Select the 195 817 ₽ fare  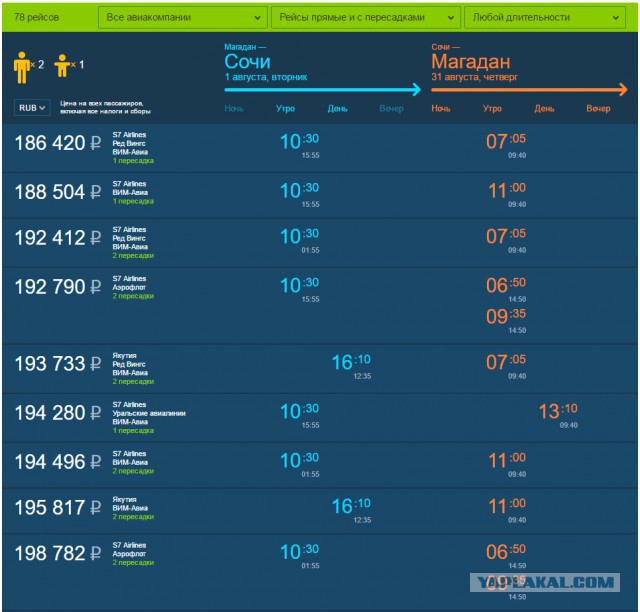pyautogui.click(x=58, y=508)
